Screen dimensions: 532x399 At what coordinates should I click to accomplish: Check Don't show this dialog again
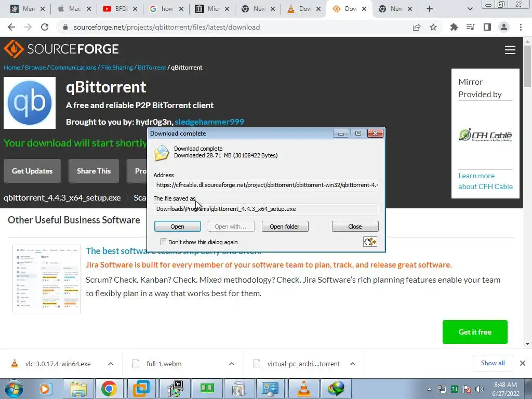164,242
